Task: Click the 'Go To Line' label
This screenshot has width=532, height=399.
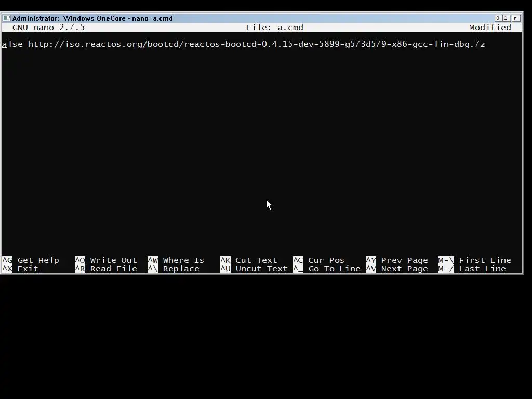Action: (x=334, y=269)
